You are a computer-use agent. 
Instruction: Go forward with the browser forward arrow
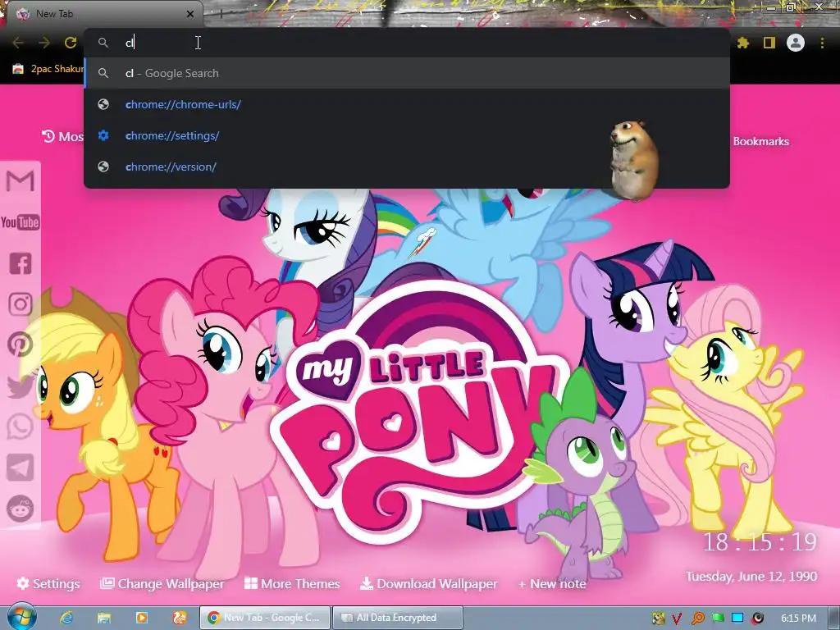(x=44, y=43)
